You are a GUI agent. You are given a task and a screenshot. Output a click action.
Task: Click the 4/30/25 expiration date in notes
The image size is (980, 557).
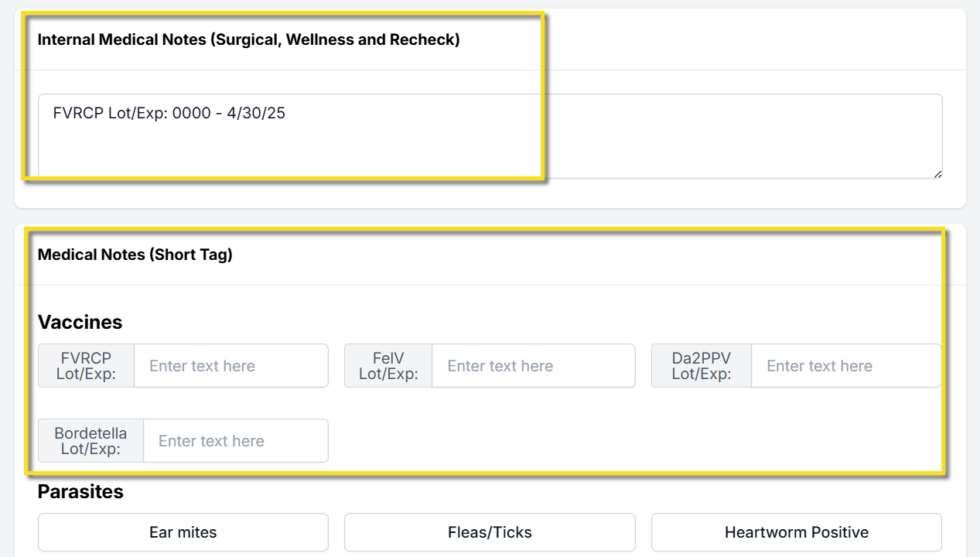point(256,114)
